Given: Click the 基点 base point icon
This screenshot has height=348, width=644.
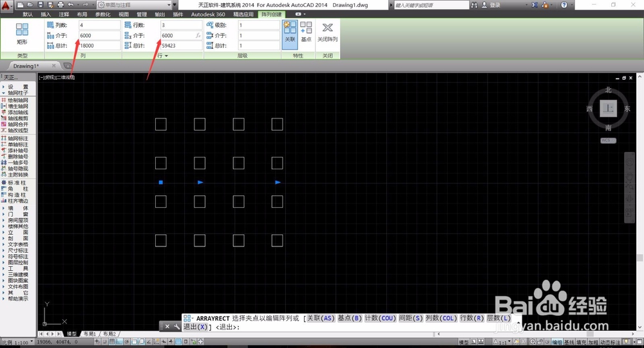Looking at the screenshot, I should coord(306,32).
